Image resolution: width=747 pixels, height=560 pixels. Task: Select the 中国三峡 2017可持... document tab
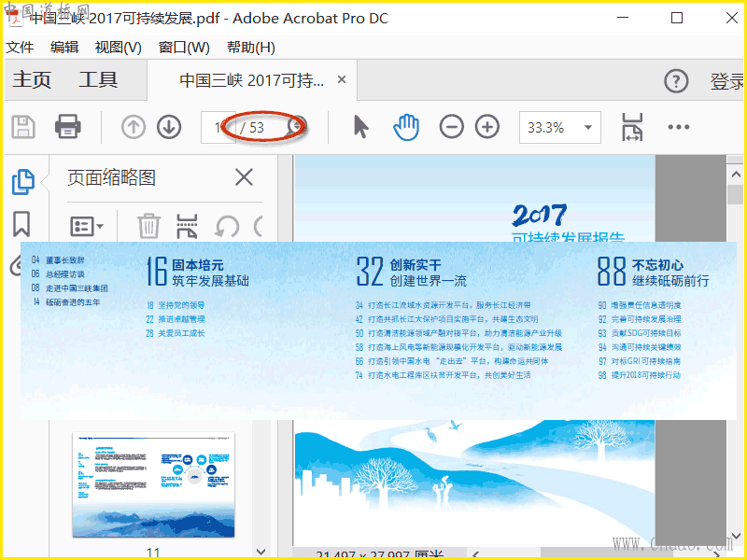click(251, 80)
